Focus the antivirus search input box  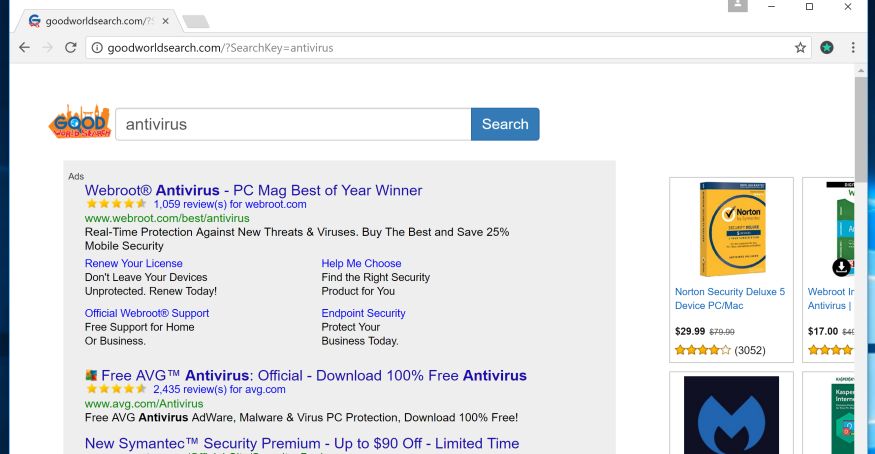[293, 124]
